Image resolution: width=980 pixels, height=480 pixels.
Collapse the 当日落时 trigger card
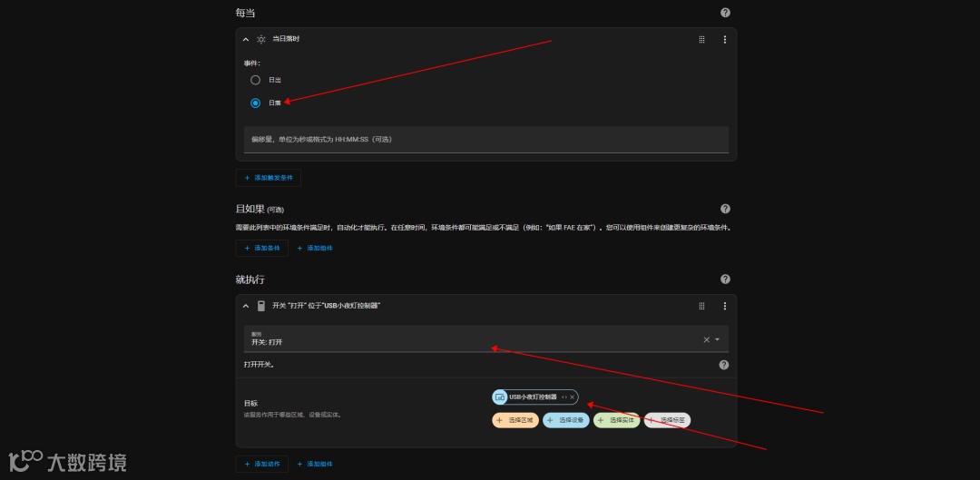coord(246,39)
